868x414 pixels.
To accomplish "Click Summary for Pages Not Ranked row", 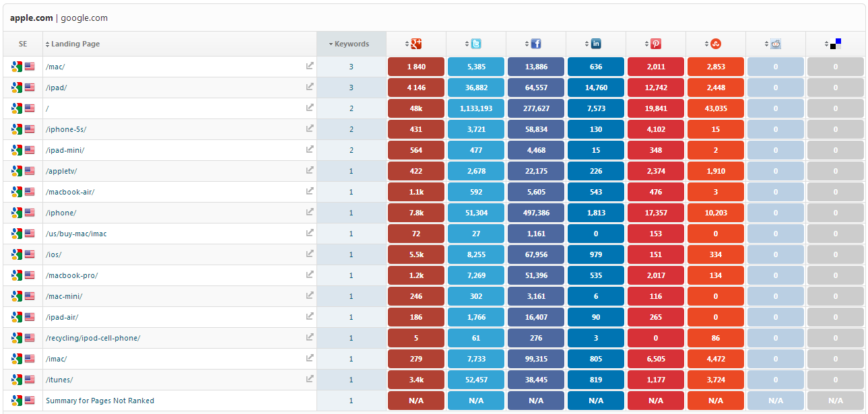I will coord(100,401).
